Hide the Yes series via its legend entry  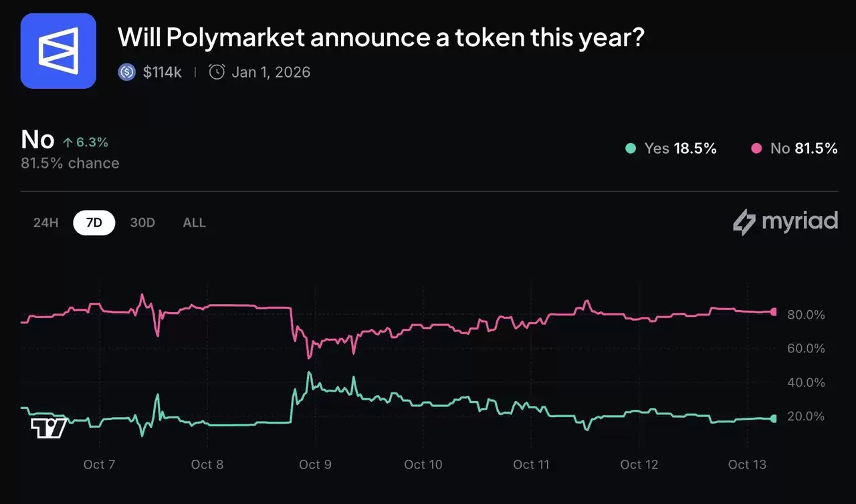pyautogui.click(x=672, y=148)
